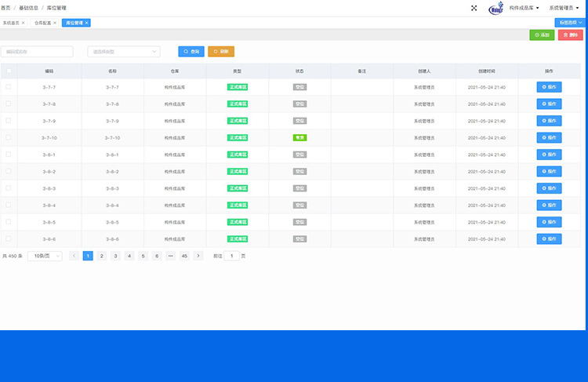Click the company logo icon in header
The image size is (588, 382).
(495, 9)
